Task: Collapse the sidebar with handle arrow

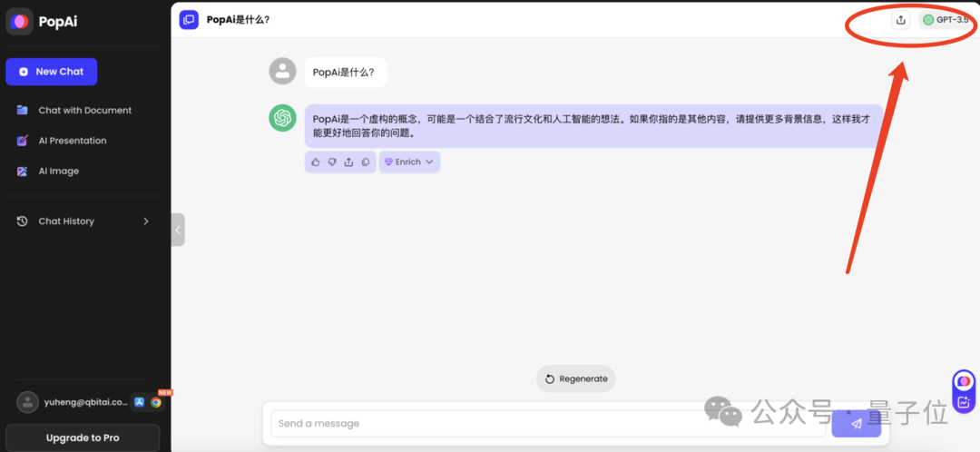Action: tap(178, 230)
